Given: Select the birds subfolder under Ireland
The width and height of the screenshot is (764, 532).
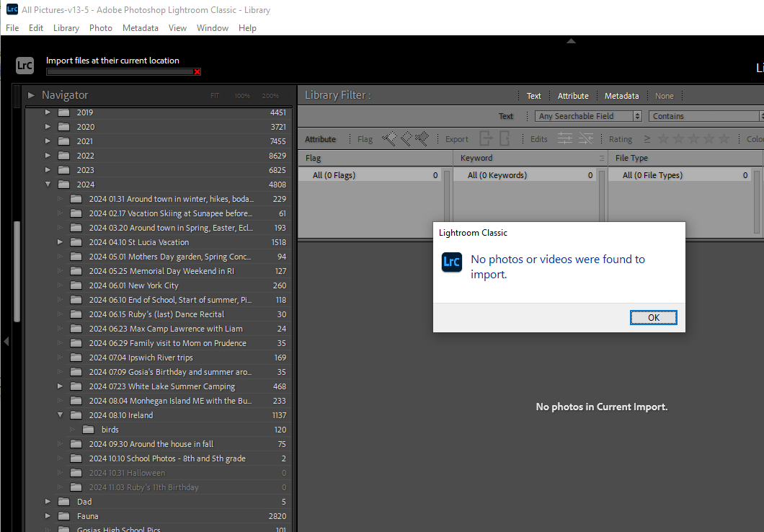Looking at the screenshot, I should tap(110, 429).
